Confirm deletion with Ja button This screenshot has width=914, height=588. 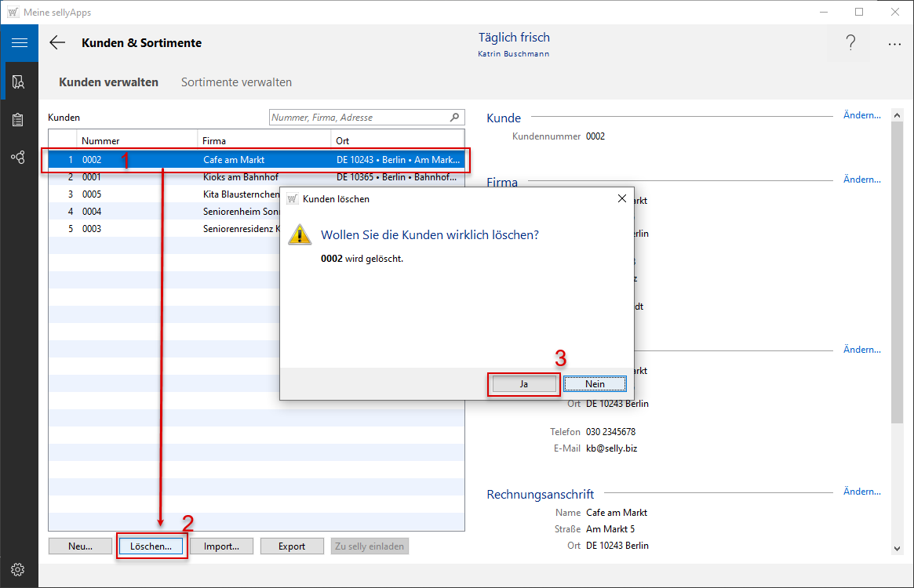coord(523,384)
